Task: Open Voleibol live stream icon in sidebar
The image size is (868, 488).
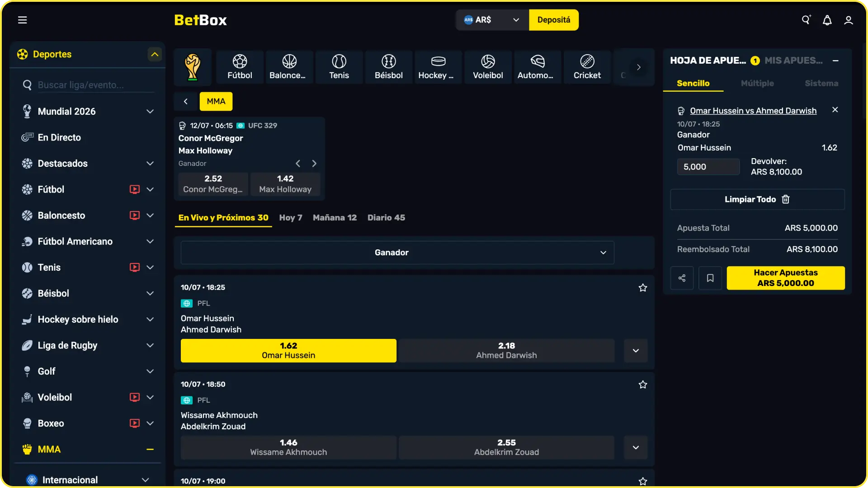Action: point(135,397)
